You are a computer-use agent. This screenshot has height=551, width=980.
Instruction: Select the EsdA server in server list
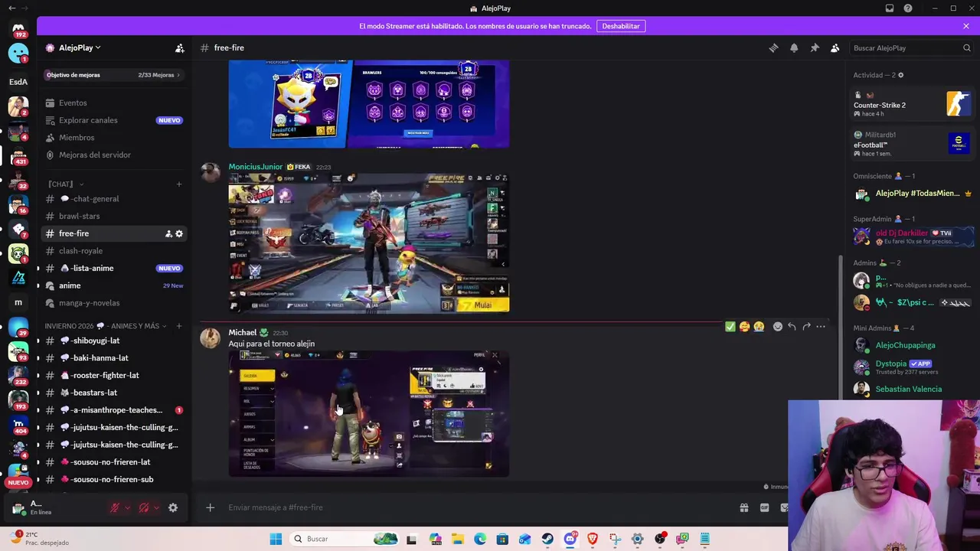pyautogui.click(x=18, y=81)
